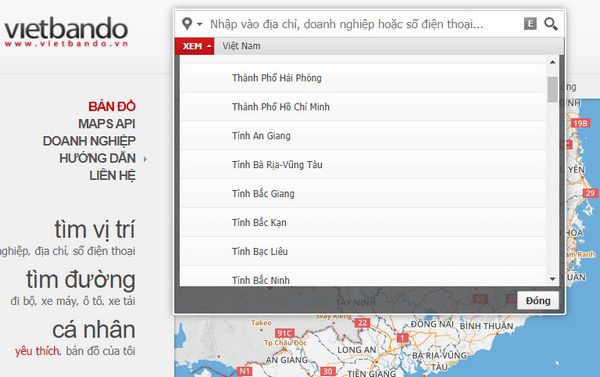600x377 pixels.
Task: Click the Đóng button
Action: click(538, 301)
